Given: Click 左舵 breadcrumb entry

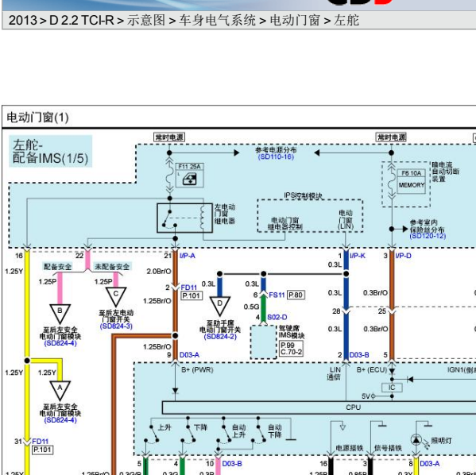Looking at the screenshot, I should [x=346, y=21].
